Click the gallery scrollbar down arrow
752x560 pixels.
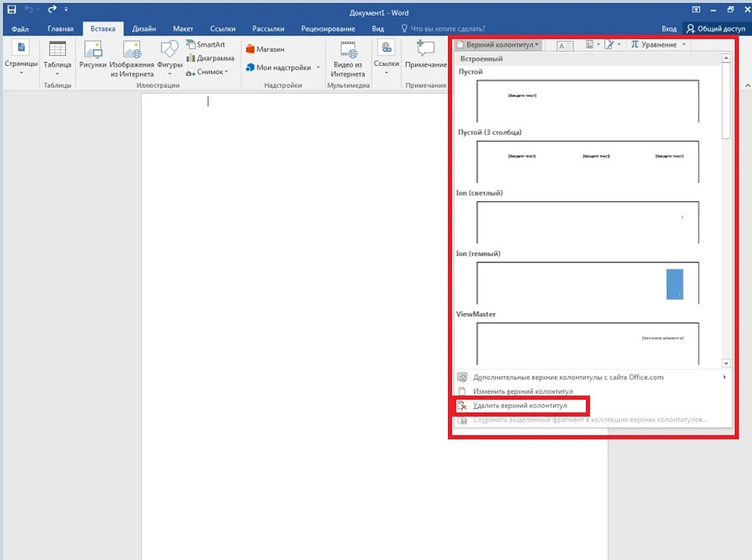click(x=726, y=363)
